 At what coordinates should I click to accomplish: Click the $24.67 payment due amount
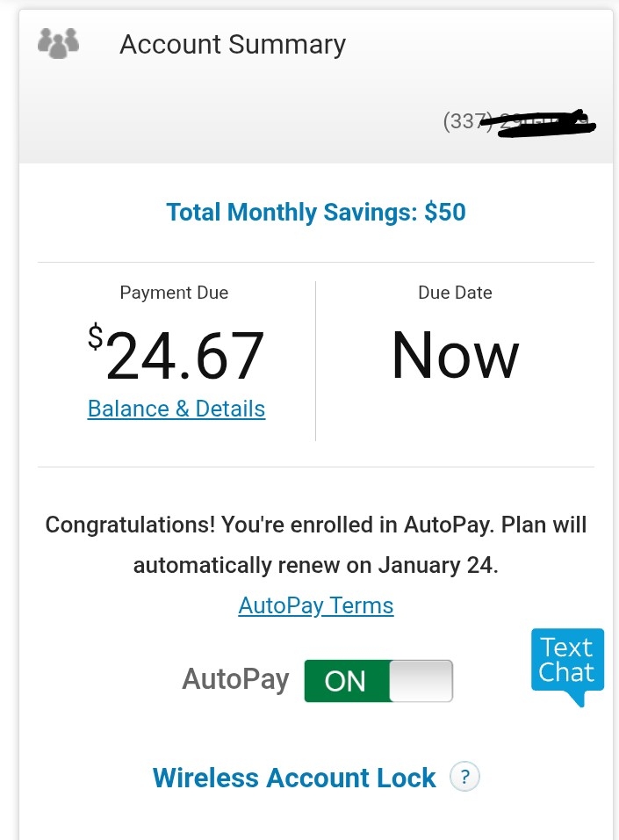pos(184,357)
